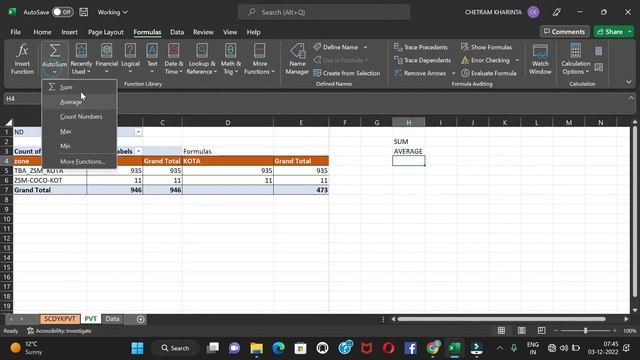Open the Insert Function dialog
This screenshot has width=640, height=360.
[22, 59]
